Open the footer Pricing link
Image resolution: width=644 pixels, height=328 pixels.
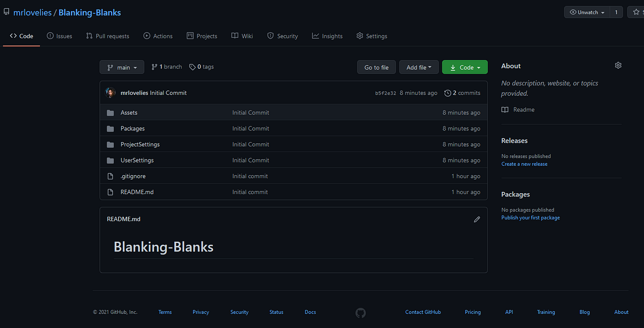click(x=473, y=312)
